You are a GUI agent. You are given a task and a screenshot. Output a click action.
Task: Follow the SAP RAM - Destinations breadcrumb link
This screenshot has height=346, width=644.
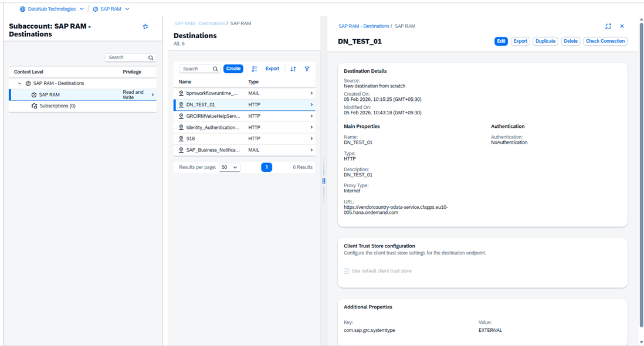tap(199, 23)
